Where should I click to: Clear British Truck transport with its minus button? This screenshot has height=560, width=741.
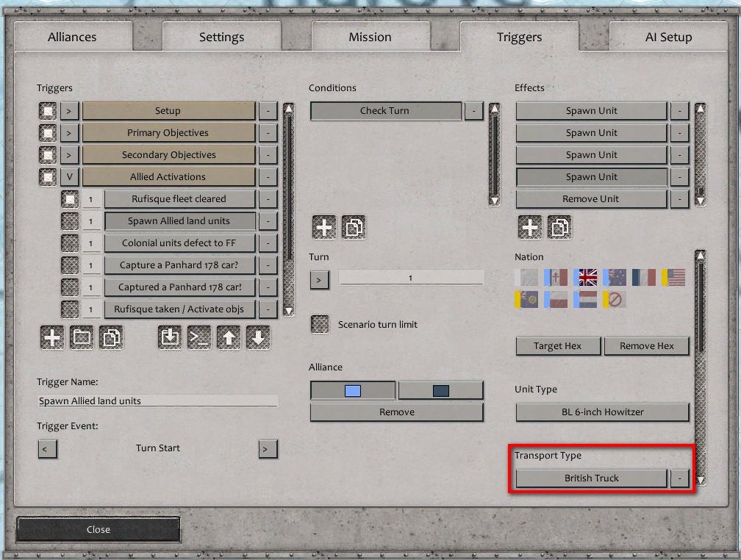679,478
